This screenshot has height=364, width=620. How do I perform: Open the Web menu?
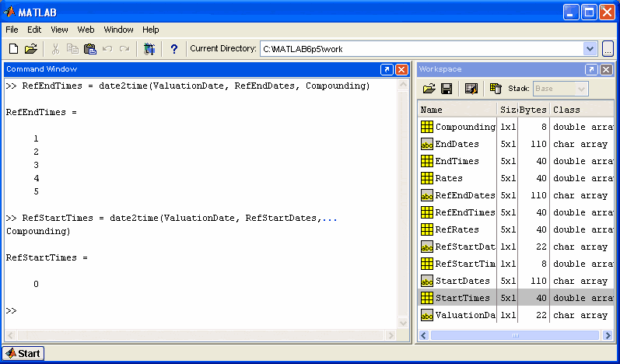point(86,30)
